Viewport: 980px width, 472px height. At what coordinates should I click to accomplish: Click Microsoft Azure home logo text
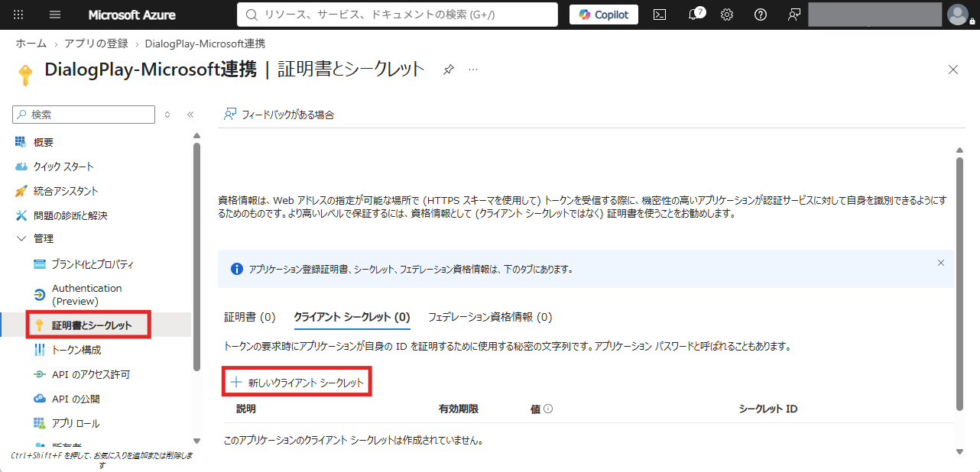[131, 15]
